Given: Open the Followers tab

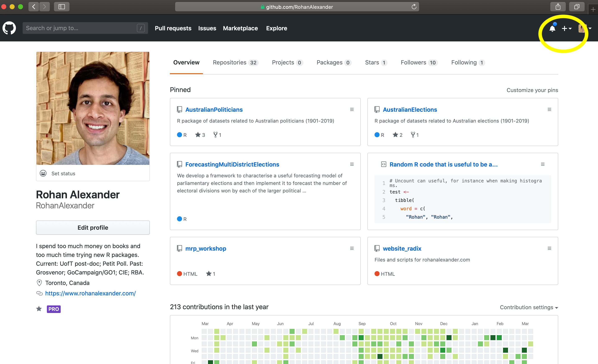Looking at the screenshot, I should [x=419, y=62].
